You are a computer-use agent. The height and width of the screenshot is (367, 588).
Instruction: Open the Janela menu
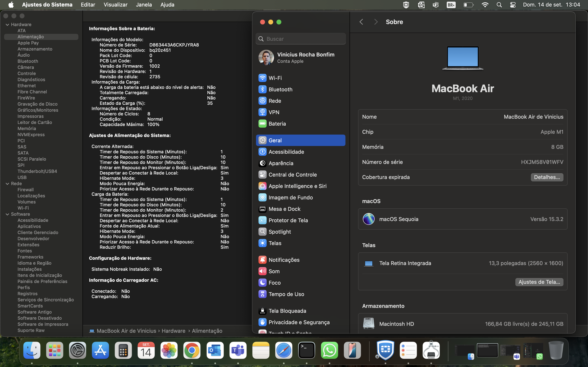144,5
